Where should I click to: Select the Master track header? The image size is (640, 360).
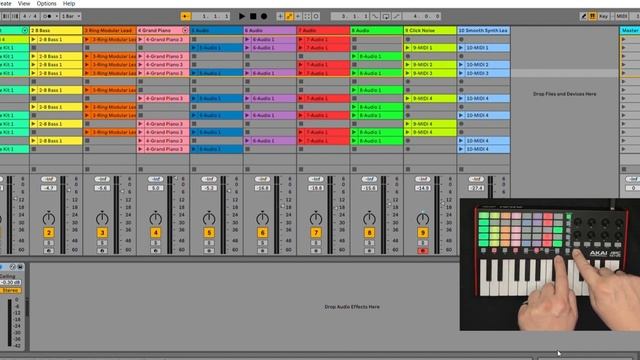630,30
